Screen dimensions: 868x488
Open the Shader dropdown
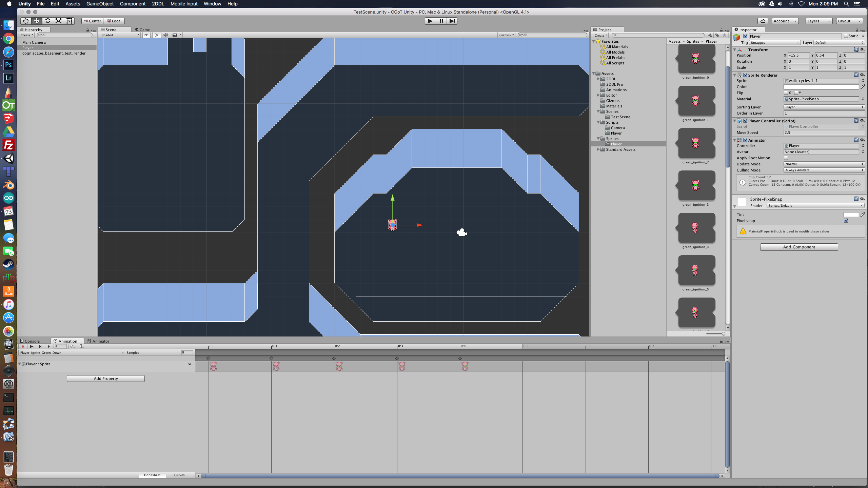click(x=815, y=206)
